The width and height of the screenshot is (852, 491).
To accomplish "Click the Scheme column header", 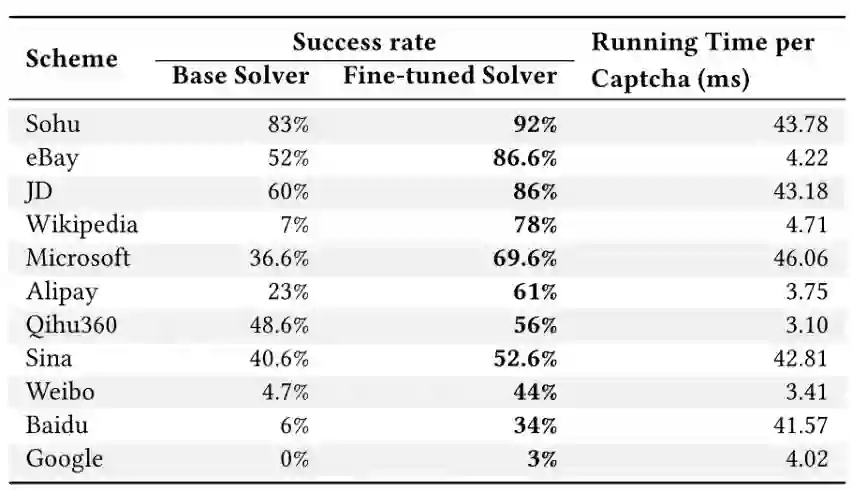I will click(71, 59).
